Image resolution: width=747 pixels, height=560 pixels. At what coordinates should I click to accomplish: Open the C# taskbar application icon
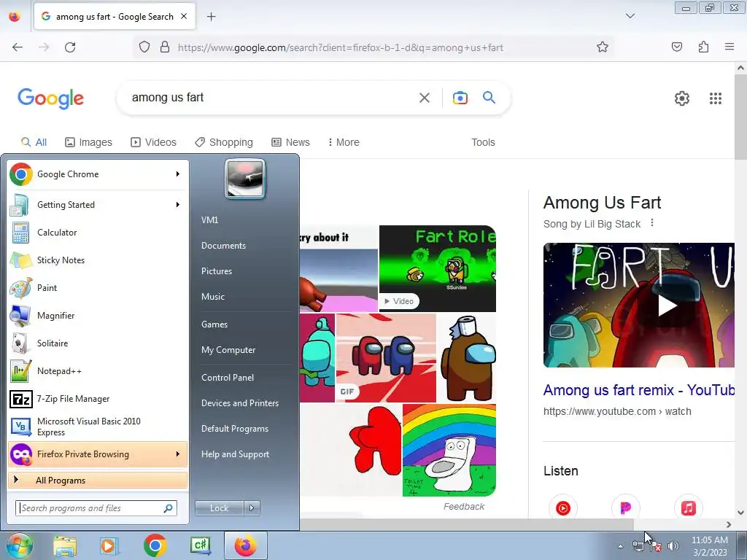200,545
